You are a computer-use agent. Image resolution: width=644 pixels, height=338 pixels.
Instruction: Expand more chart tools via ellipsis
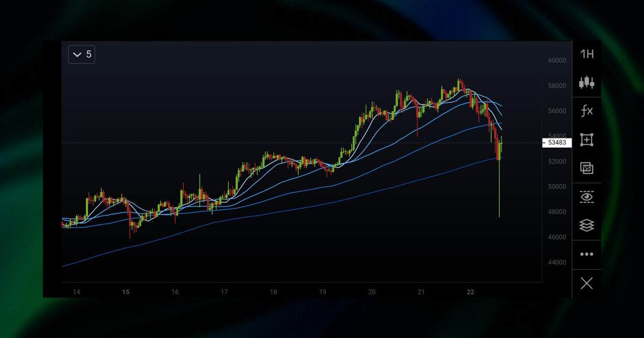(x=587, y=254)
